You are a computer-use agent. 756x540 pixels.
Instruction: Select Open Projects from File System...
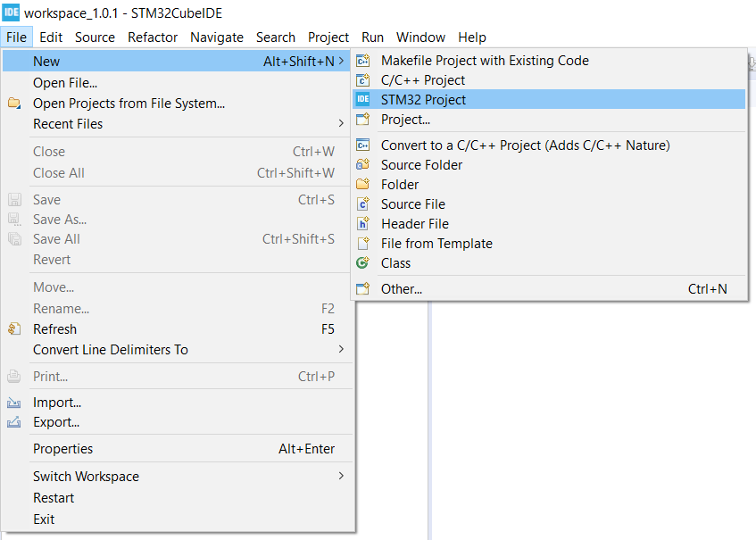click(177, 104)
